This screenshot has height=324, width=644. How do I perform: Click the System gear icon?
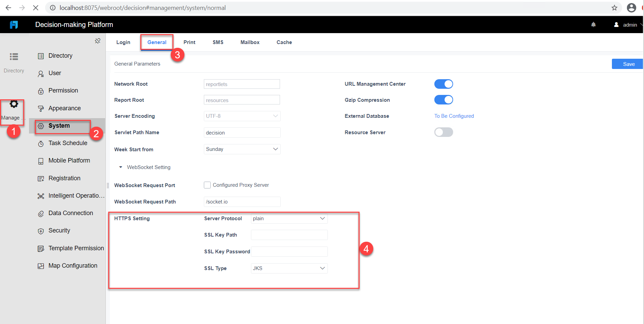pyautogui.click(x=41, y=126)
